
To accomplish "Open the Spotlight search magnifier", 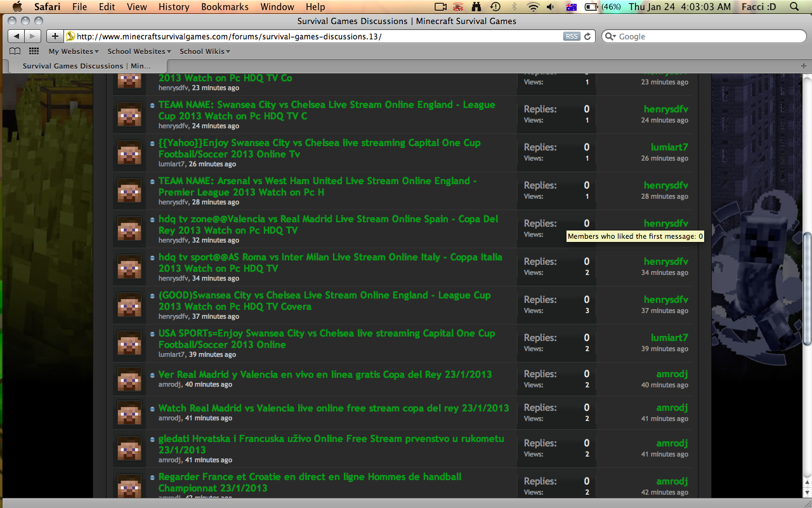I will [x=793, y=7].
